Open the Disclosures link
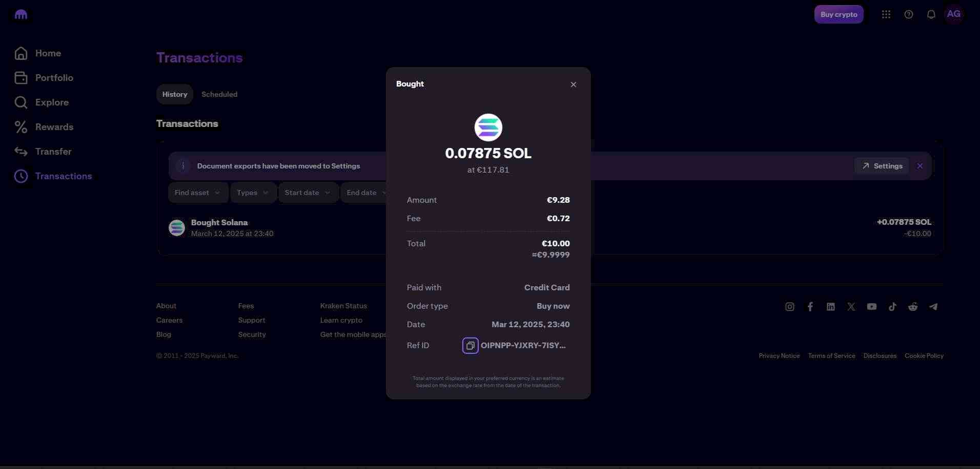980x469 pixels. pos(880,356)
